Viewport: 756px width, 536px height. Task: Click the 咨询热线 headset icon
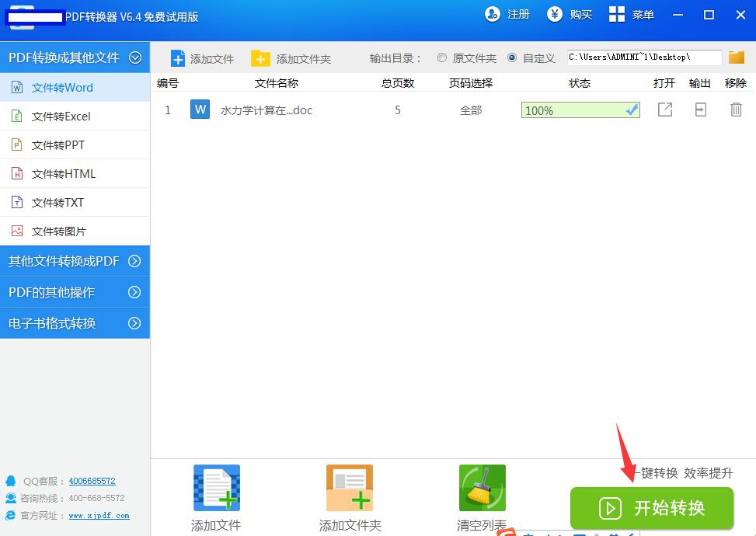point(11,498)
